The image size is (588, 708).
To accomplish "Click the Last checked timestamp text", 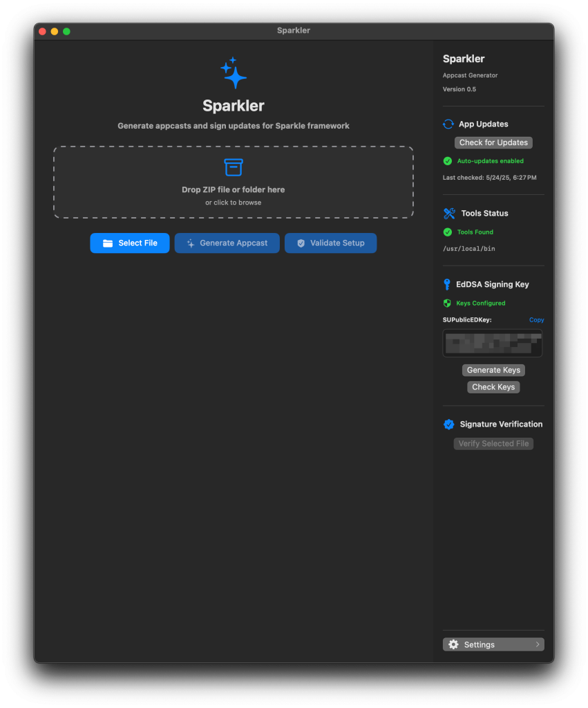I will pos(490,178).
